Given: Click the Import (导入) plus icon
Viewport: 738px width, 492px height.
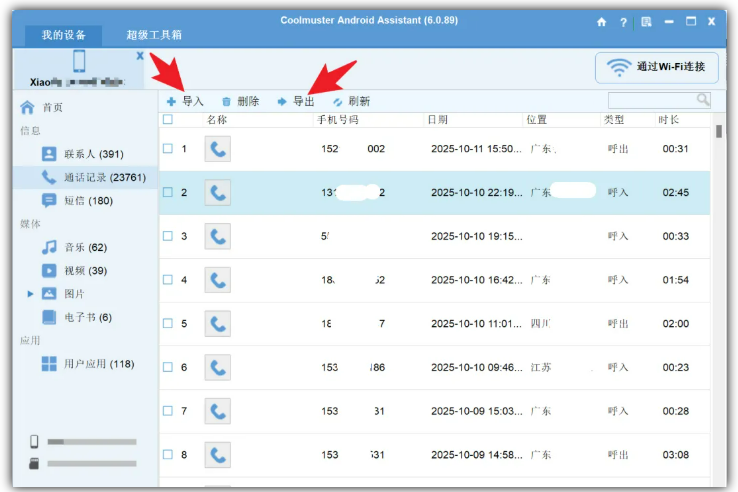Looking at the screenshot, I should [x=171, y=101].
